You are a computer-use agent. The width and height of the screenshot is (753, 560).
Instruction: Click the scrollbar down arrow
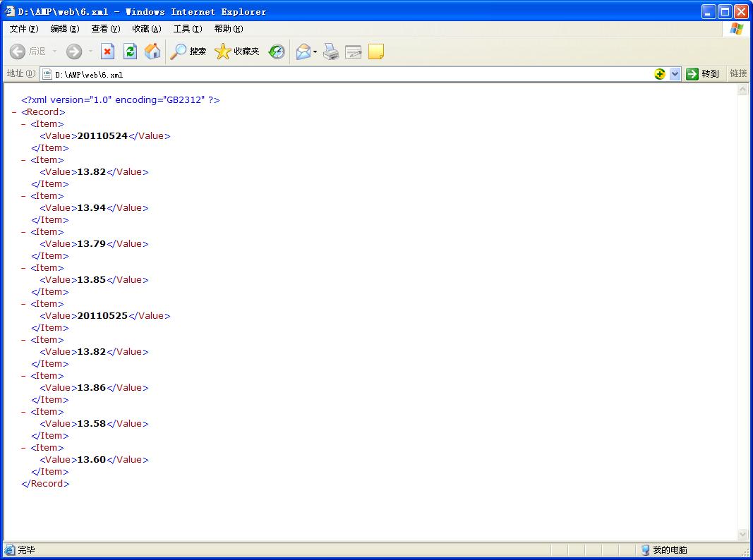point(742,535)
